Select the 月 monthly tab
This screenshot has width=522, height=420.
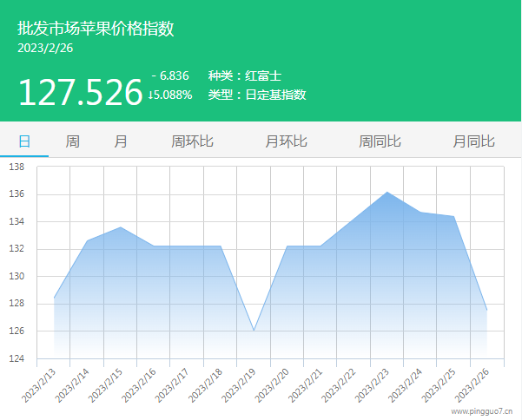coord(121,141)
